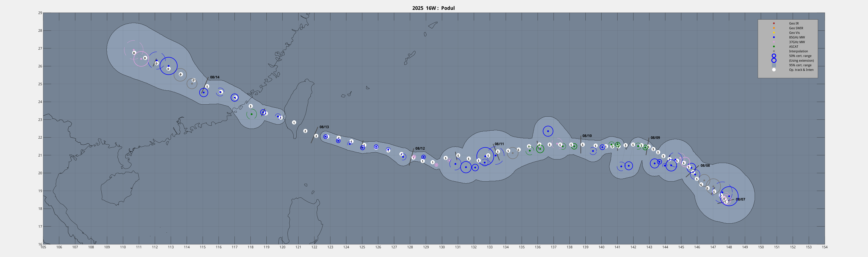Image resolution: width=868 pixels, height=257 pixels.
Task: Select the 08/10 date label
Action: click(587, 136)
